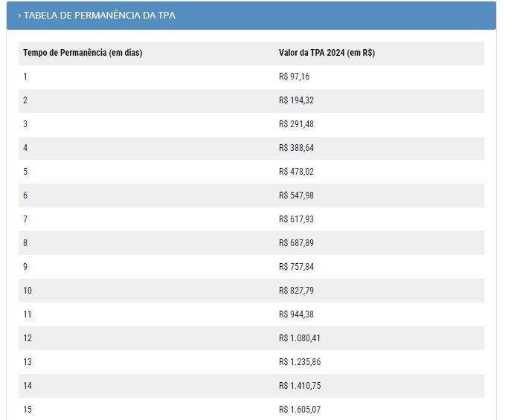Click the R$ 687,89 value
This screenshot has width=508, height=420.
296,243
